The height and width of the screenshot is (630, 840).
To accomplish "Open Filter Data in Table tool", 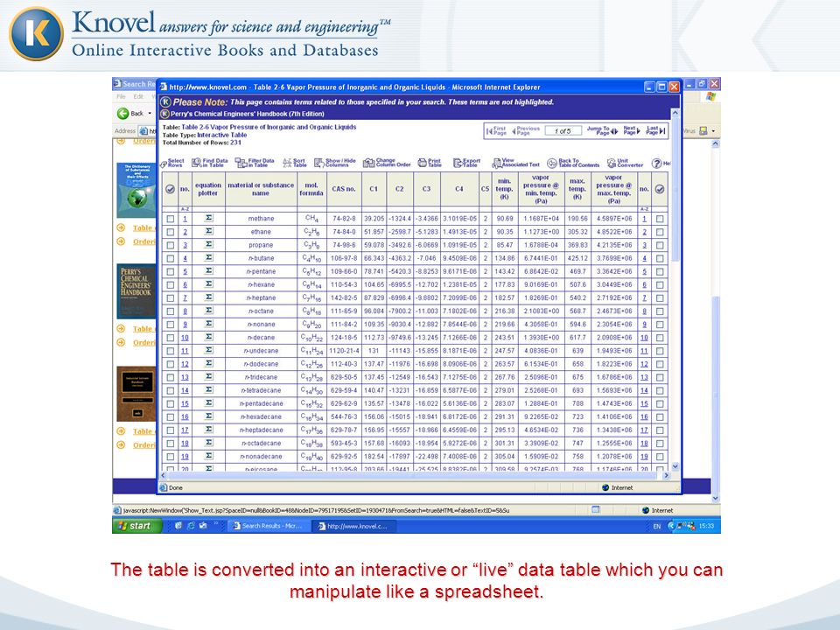I will (x=255, y=163).
